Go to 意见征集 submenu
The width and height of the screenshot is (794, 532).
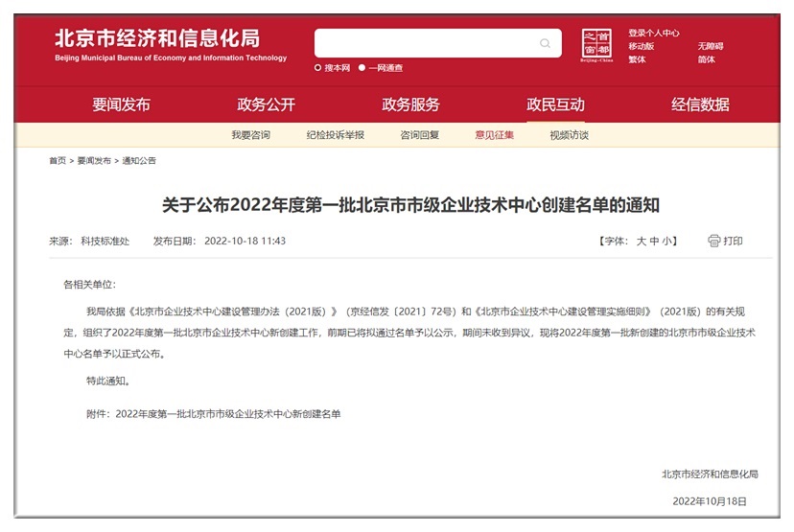coord(494,135)
